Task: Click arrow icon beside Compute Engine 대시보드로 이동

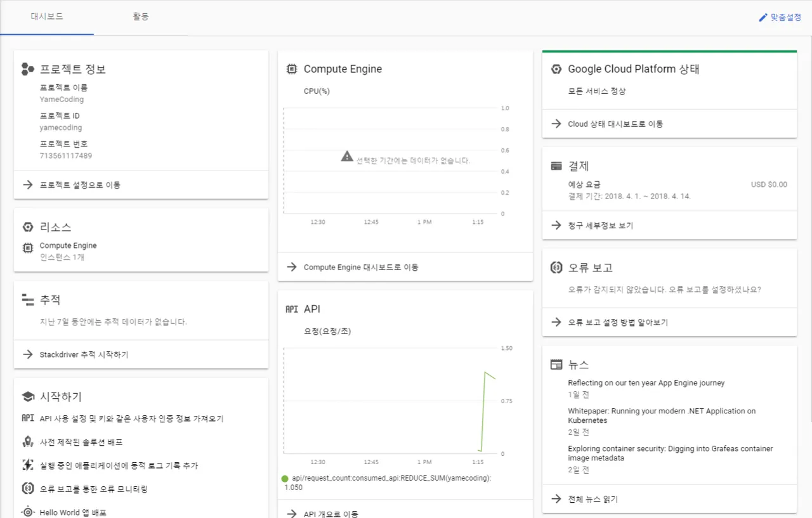Action: coord(292,267)
